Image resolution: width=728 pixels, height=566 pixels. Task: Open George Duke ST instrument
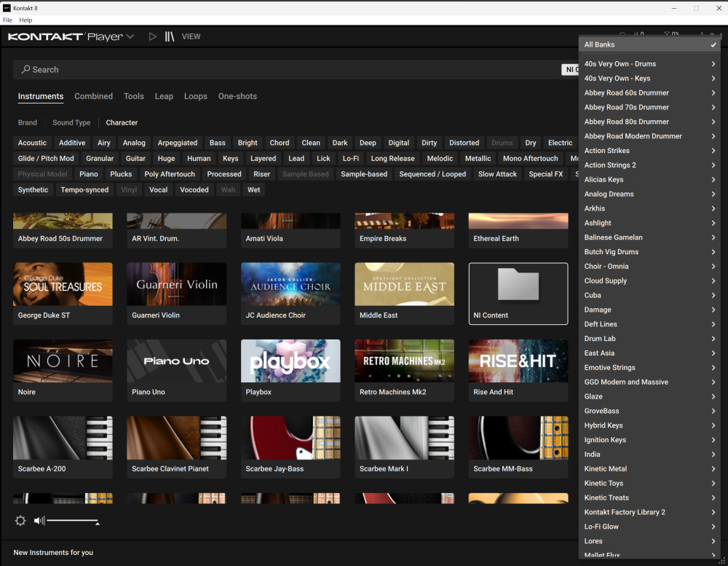tap(63, 294)
